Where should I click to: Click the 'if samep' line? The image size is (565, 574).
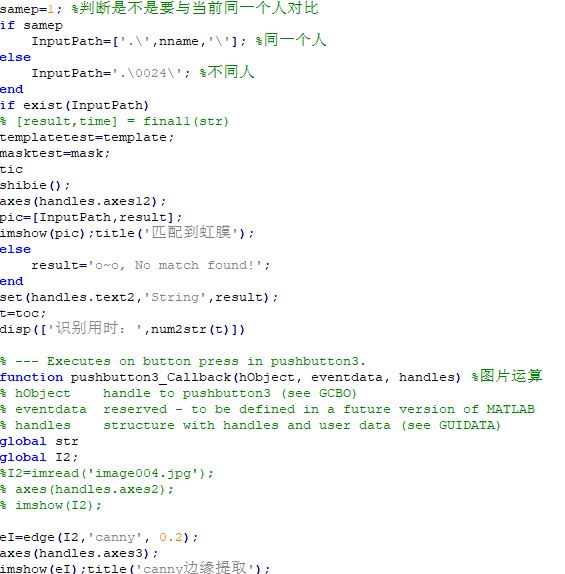[31, 25]
